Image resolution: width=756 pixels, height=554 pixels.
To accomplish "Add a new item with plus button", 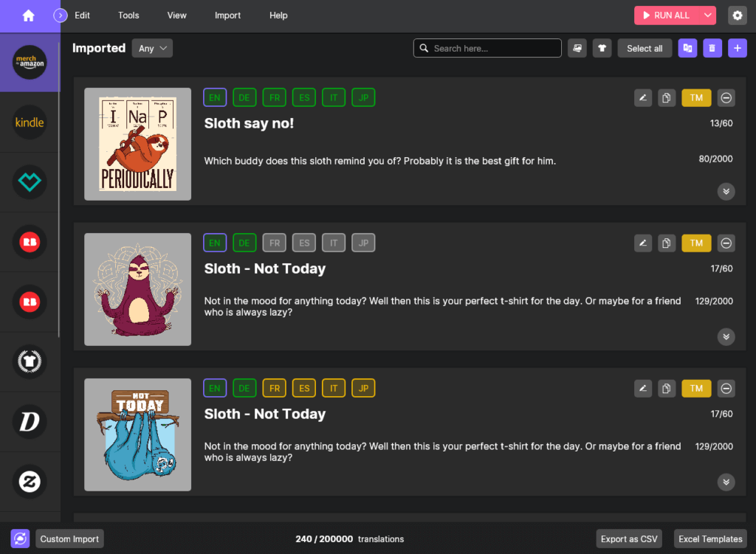I will point(737,49).
